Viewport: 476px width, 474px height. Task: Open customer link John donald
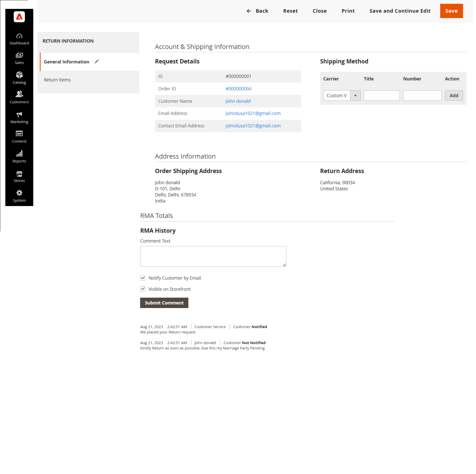238,101
